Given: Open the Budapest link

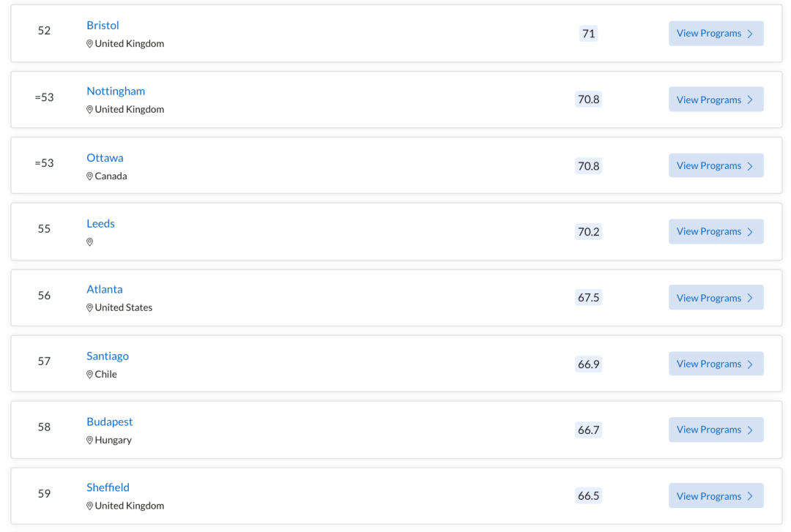Looking at the screenshot, I should click(110, 422).
